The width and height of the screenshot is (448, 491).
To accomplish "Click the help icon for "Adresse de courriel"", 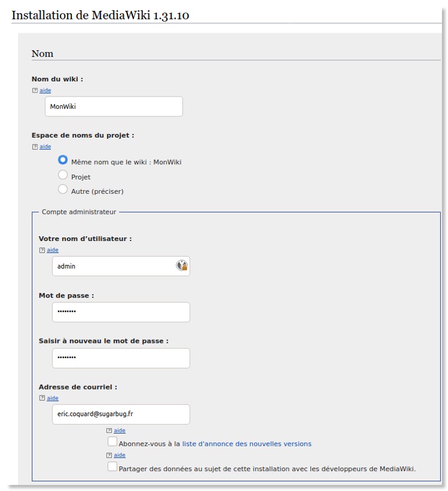I will pos(42,398).
